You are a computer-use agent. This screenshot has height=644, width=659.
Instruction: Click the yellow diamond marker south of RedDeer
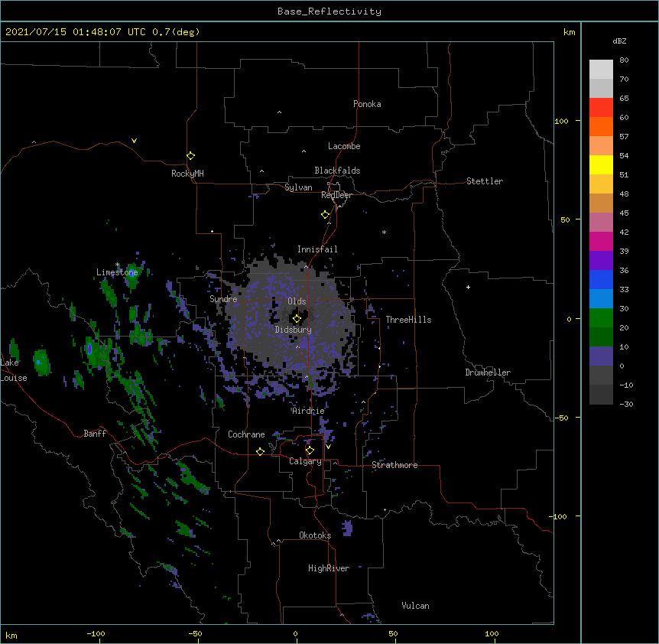[325, 214]
